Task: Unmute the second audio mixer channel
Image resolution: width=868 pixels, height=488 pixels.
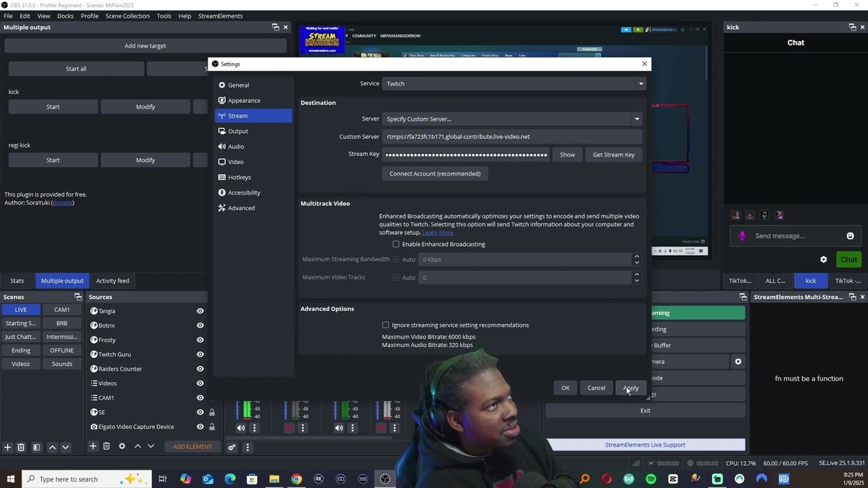Action: point(290,428)
